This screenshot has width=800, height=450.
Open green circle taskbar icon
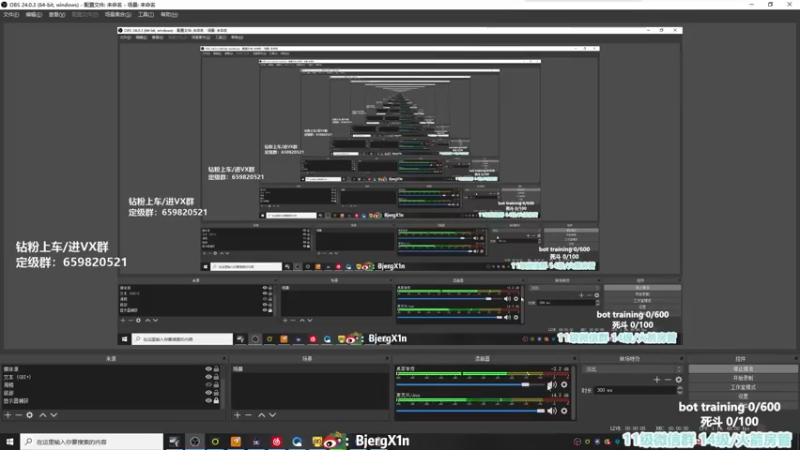[215, 441]
